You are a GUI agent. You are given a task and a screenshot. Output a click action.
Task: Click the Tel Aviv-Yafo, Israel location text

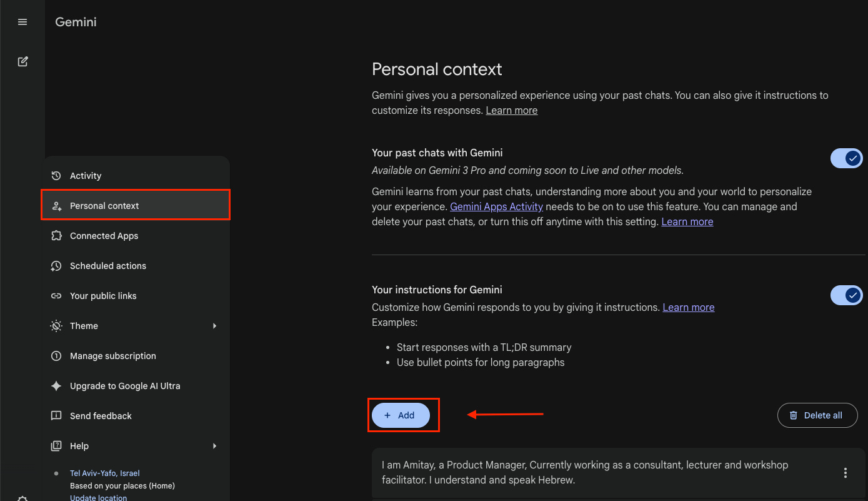105,473
